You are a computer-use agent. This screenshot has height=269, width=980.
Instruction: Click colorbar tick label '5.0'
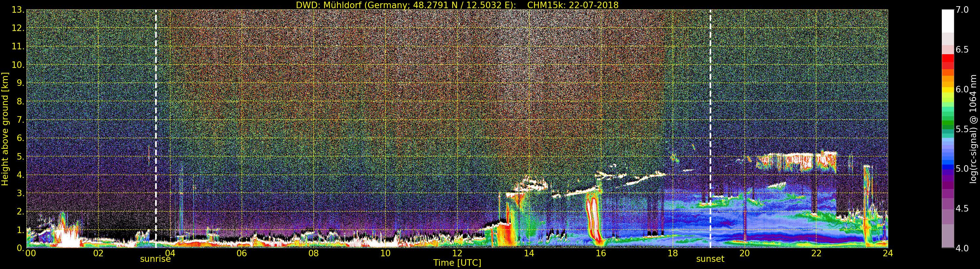(x=962, y=168)
